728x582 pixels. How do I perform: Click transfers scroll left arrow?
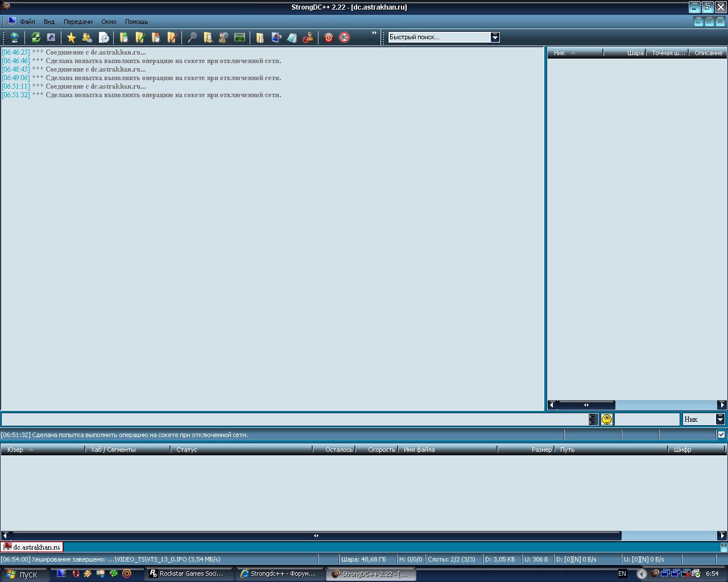(x=6, y=535)
